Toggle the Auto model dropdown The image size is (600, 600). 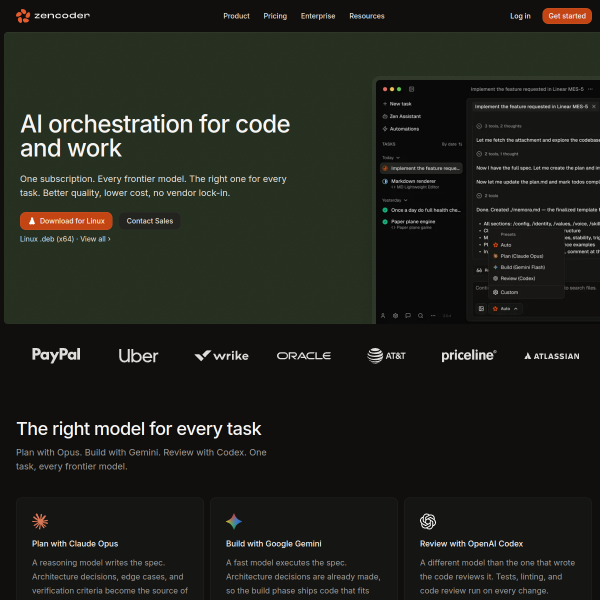tap(505, 309)
